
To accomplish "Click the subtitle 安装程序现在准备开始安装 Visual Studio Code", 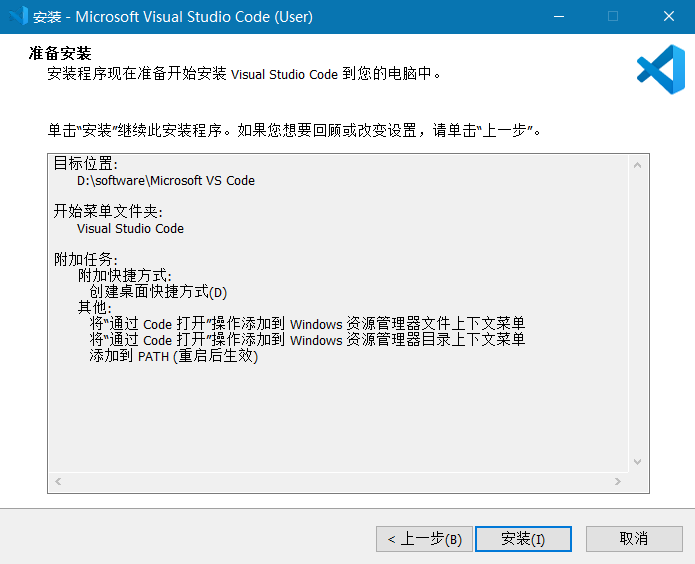I will (x=244, y=74).
